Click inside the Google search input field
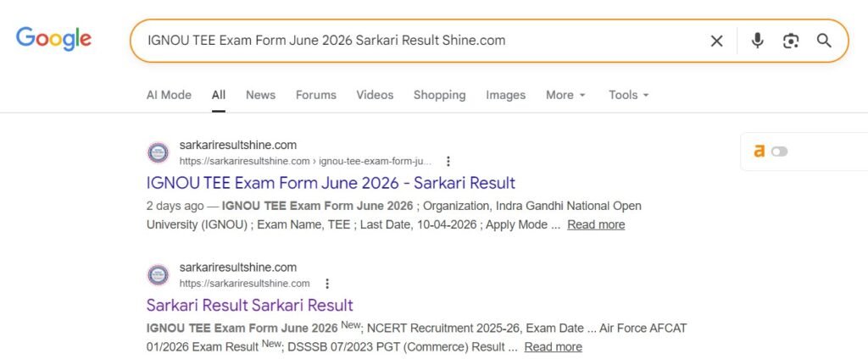The width and height of the screenshot is (868, 359). [415, 41]
